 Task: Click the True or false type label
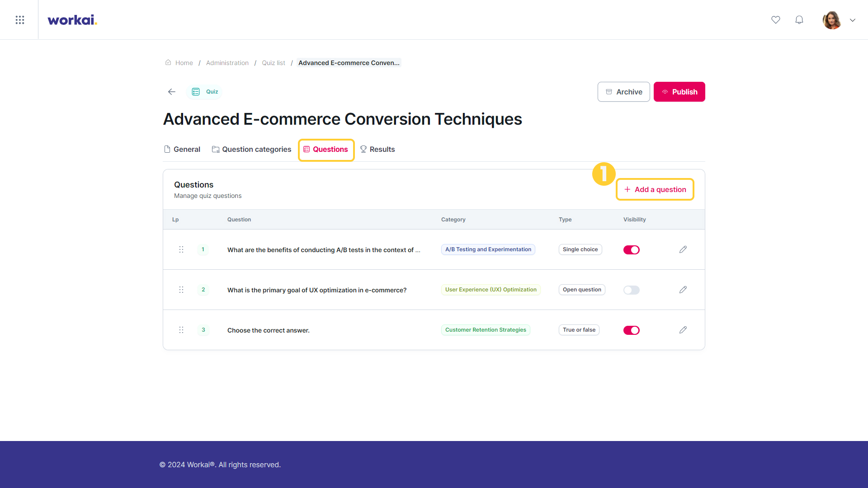(x=579, y=330)
